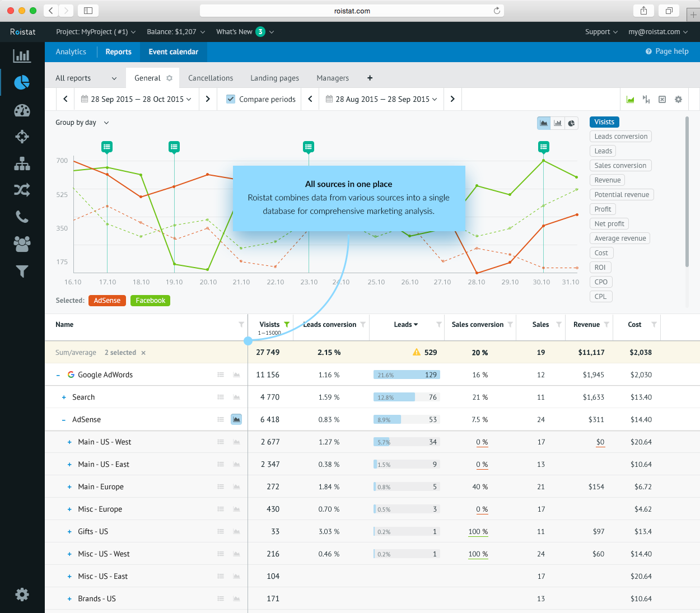Open Balance $1,207 dropdown
The height and width of the screenshot is (613, 700).
click(x=176, y=32)
